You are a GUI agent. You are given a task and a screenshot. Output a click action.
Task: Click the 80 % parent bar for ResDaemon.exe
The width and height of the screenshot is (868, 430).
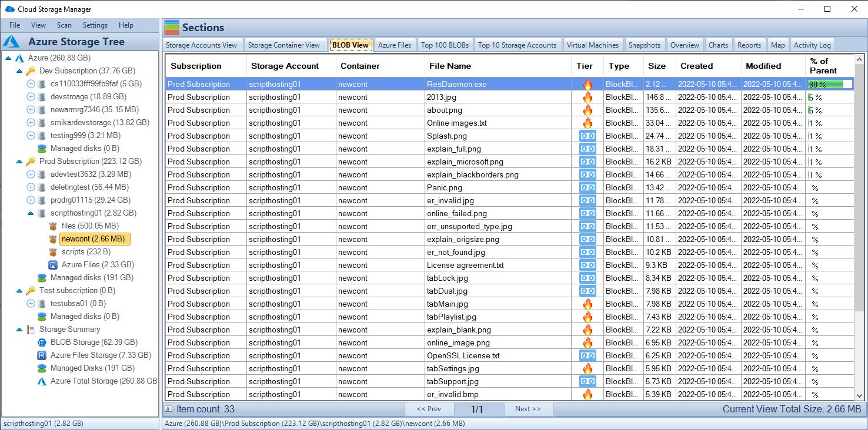tap(830, 84)
